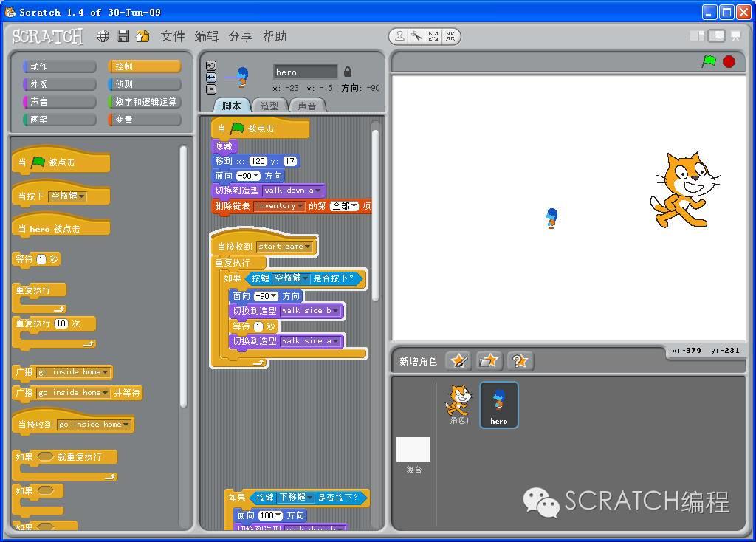Select the 数字和逻辑运算 category
The image size is (756, 542).
point(145,102)
